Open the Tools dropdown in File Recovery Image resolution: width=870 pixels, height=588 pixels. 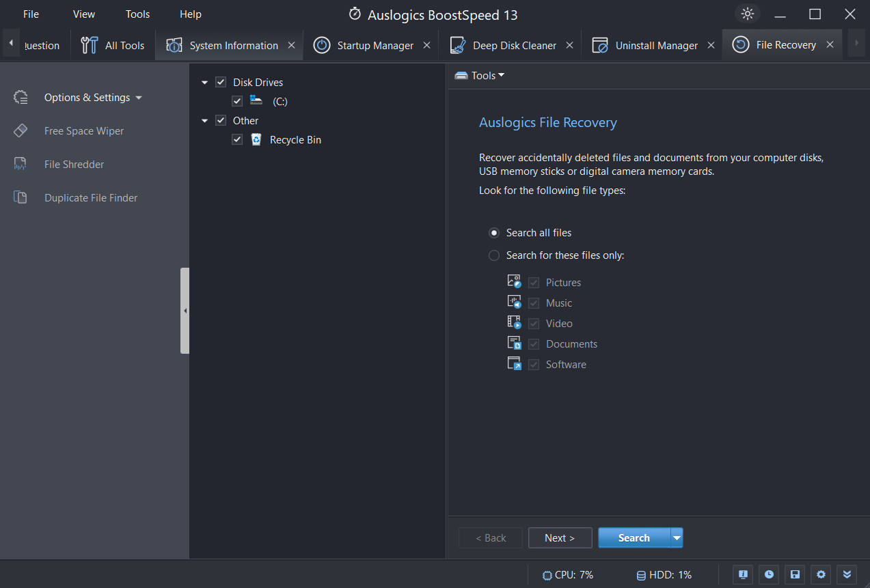point(480,76)
